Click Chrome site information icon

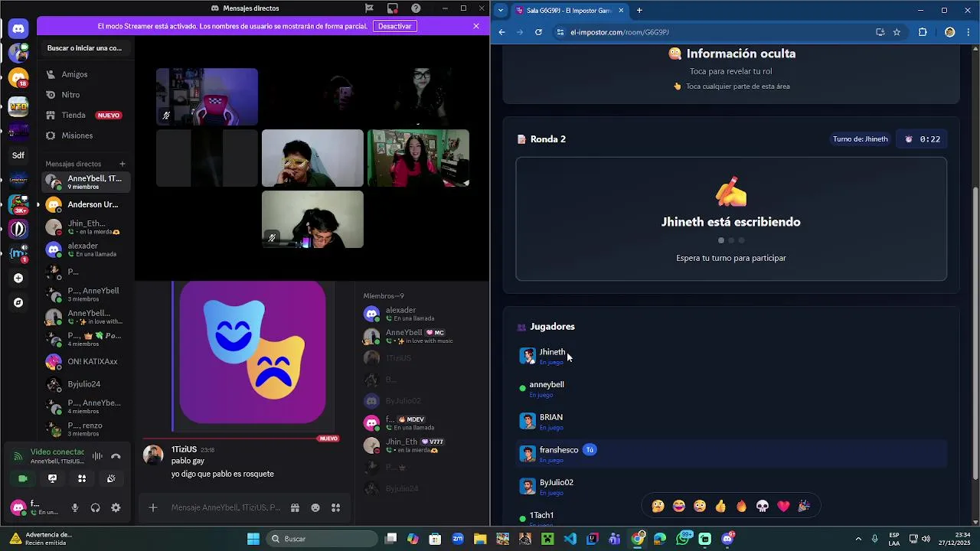(560, 32)
